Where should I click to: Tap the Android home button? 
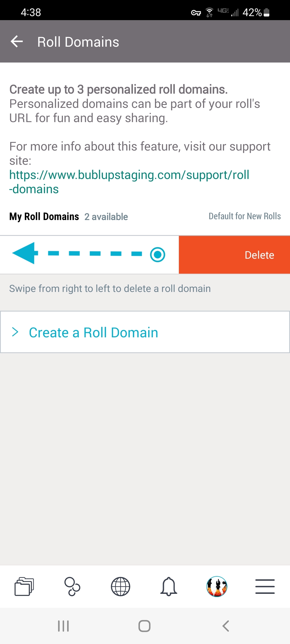[x=144, y=626]
